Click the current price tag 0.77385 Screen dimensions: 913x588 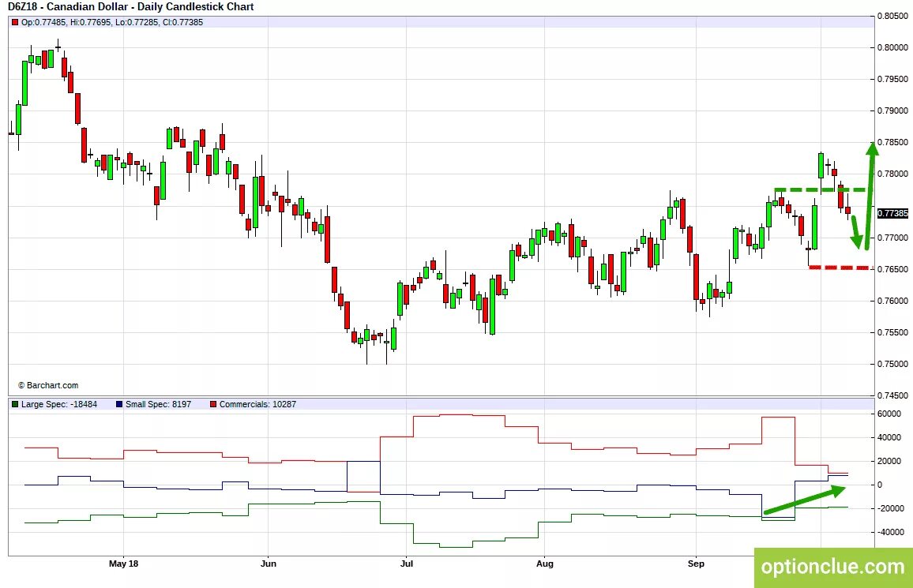tap(892, 213)
